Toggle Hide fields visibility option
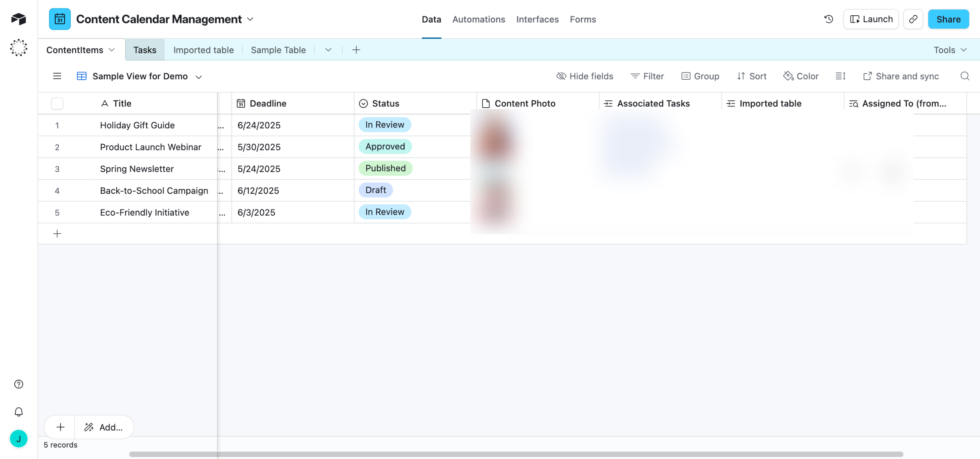 tap(585, 76)
